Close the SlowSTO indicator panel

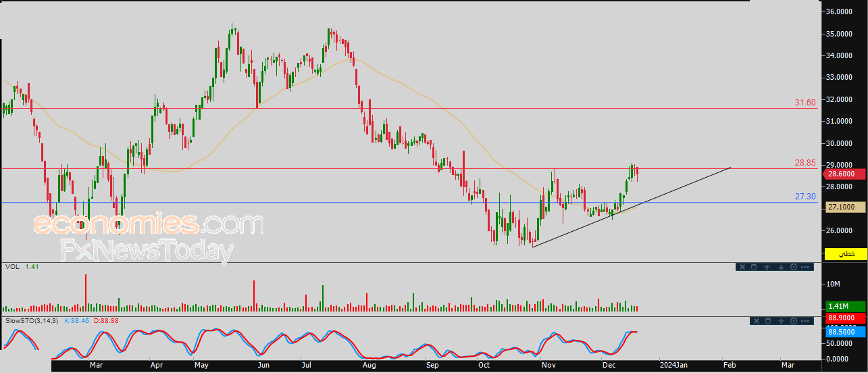755,320
